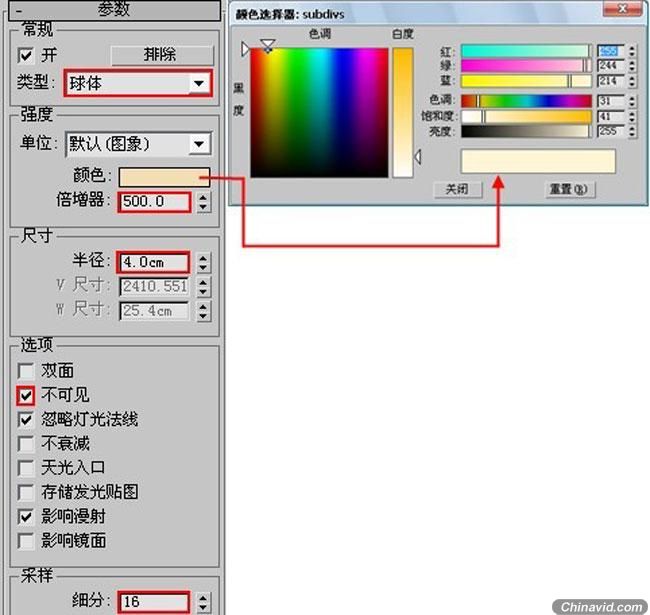Click the 半径 input field
Viewport: 650px width, 615px height.
153,262
